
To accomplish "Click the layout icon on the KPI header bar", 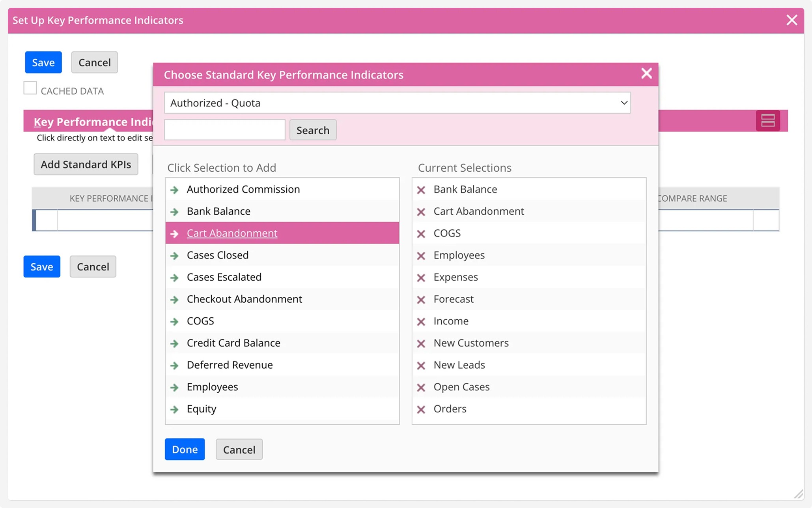I will [767, 121].
